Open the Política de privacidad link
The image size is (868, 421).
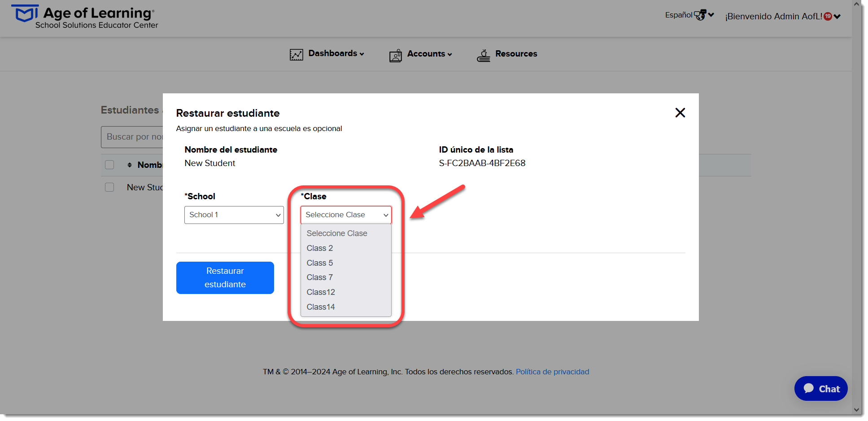click(x=552, y=372)
